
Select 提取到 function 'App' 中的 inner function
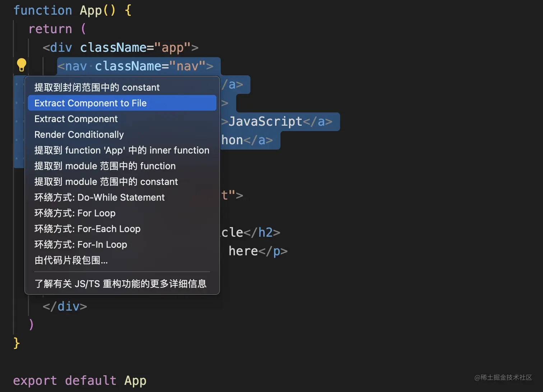122,150
